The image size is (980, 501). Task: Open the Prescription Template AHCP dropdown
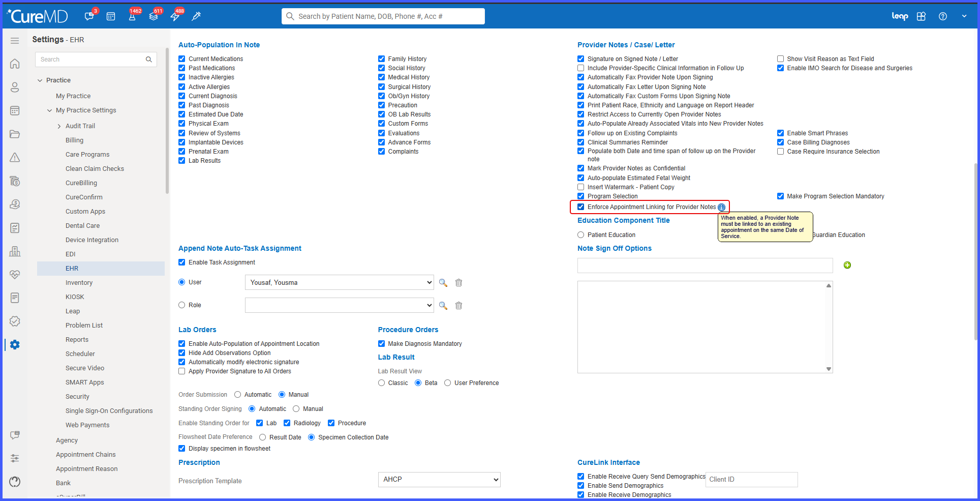click(439, 480)
